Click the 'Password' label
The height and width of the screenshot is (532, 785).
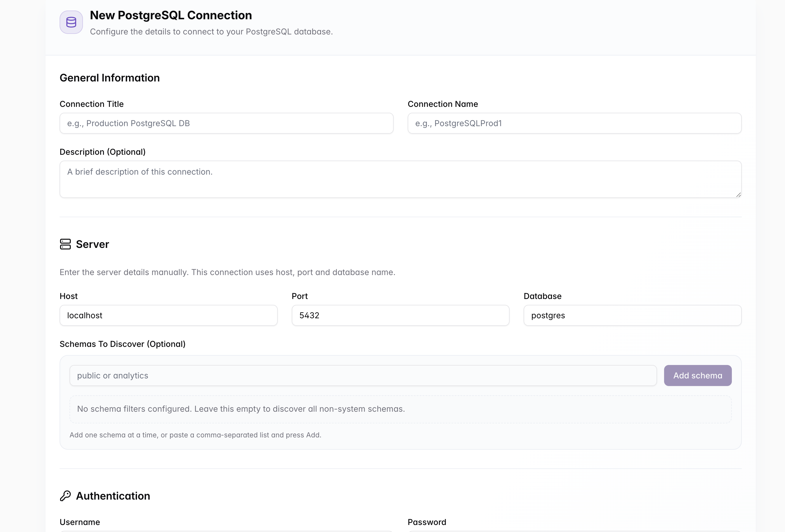[427, 522]
